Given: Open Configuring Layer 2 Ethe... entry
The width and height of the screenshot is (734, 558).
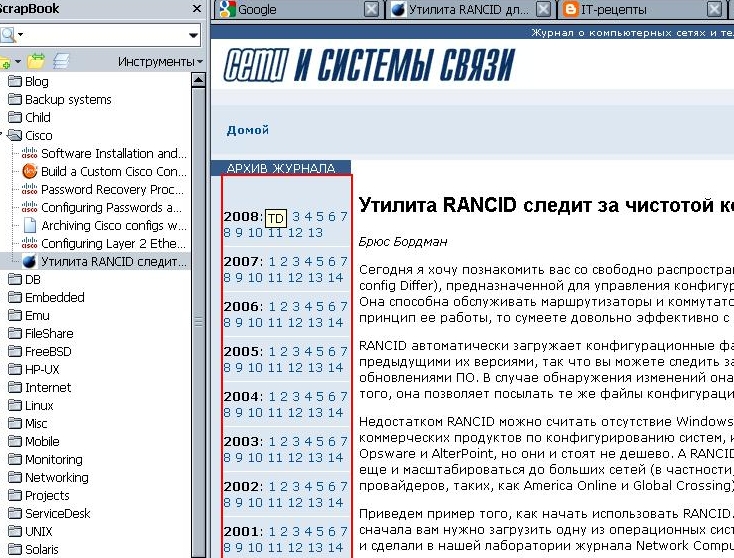Looking at the screenshot, I should click(x=113, y=243).
